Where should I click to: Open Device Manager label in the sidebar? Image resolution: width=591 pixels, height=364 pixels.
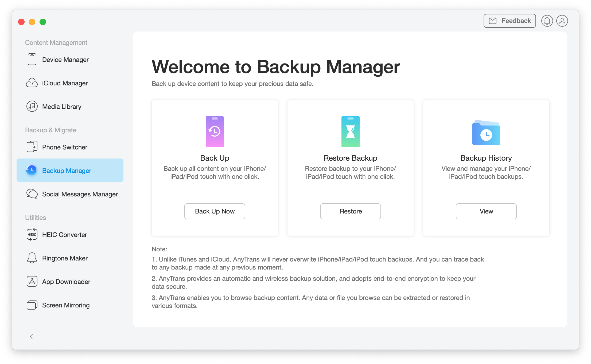[x=65, y=60]
